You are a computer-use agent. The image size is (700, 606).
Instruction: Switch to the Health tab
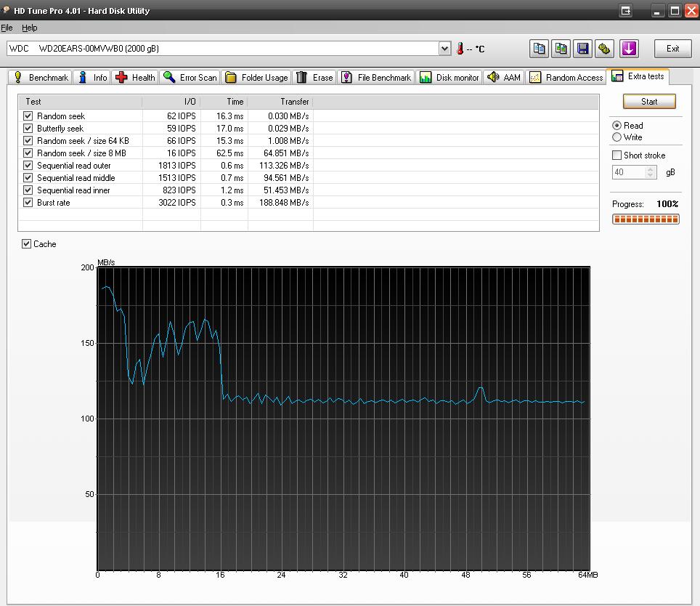[135, 77]
